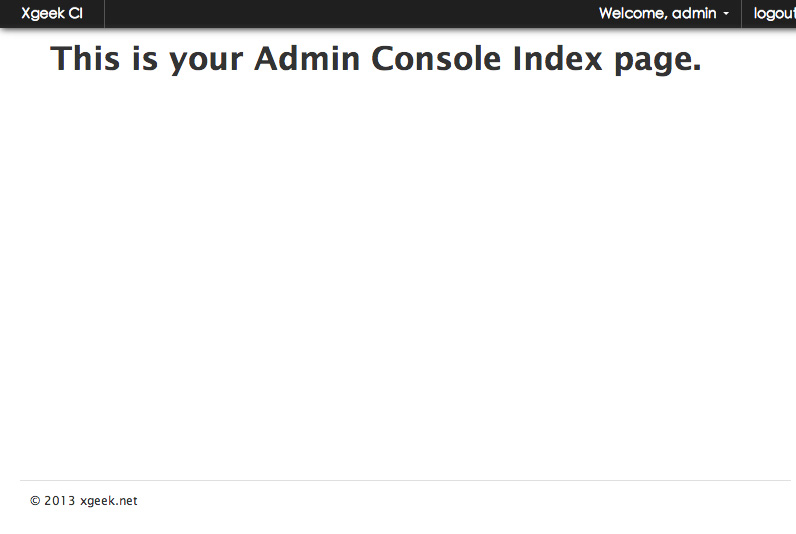Open the Xgeek CI home link
This screenshot has height=534, width=796.
[x=52, y=13]
